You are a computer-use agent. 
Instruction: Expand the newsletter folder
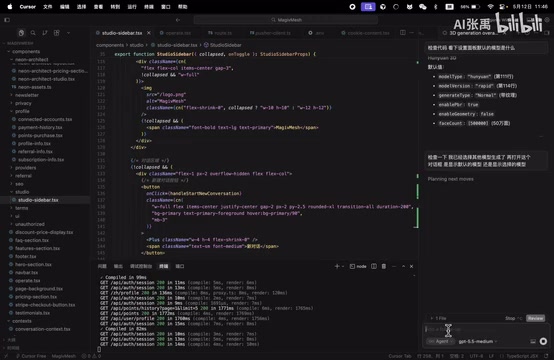[26, 95]
